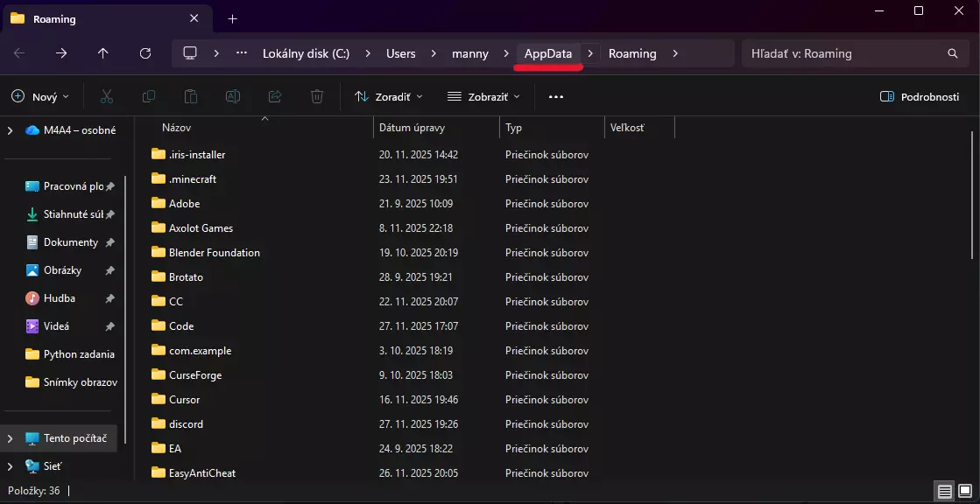Open the toolbar See more ellipsis menu

click(x=555, y=97)
